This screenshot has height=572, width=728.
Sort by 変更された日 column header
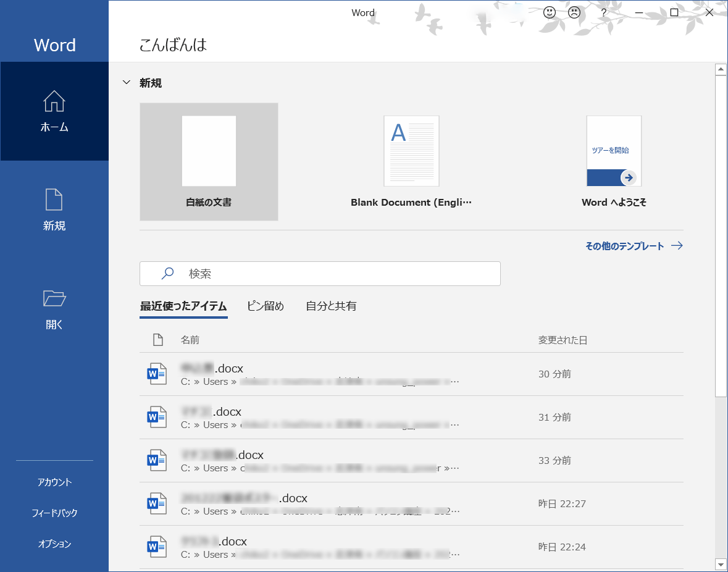[x=563, y=340]
